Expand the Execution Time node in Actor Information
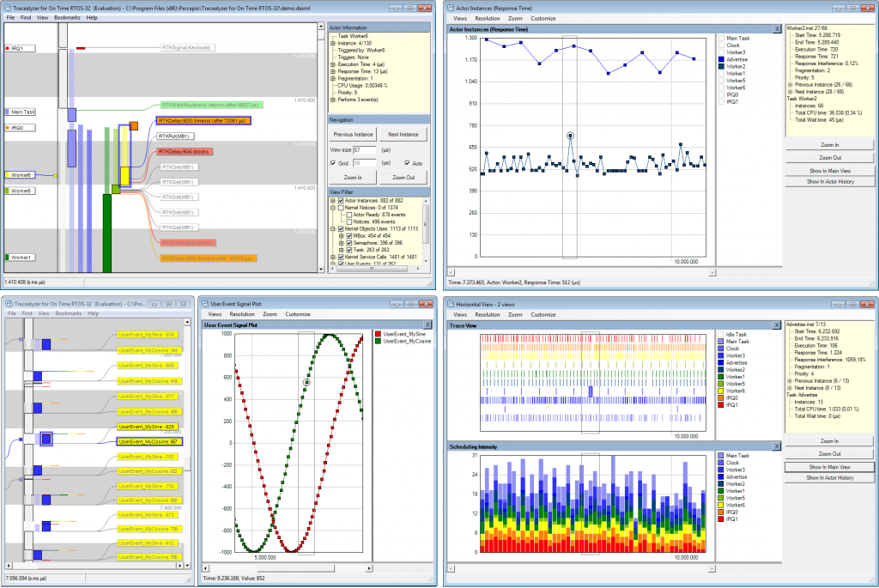Screen dimensions: 879x588 332,64
